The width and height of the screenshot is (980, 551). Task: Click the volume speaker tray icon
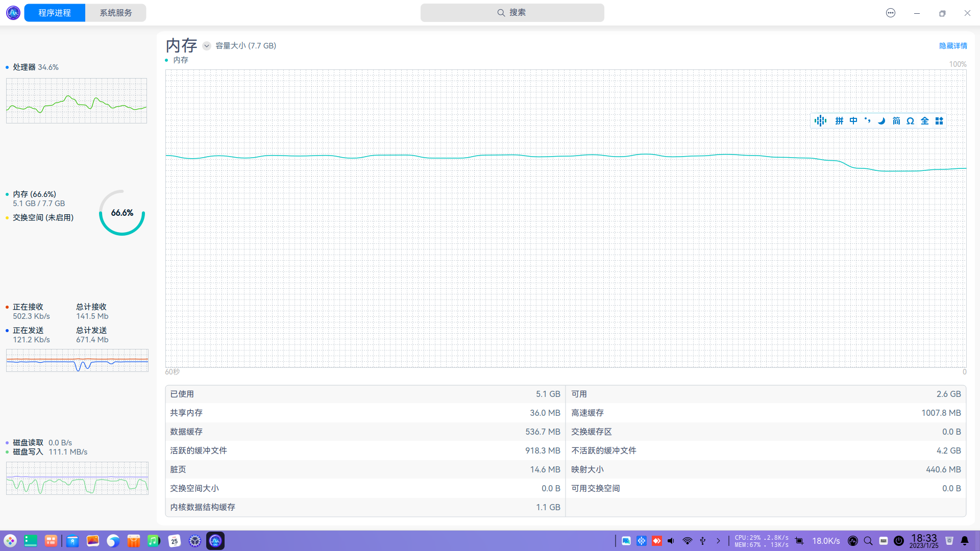671,541
